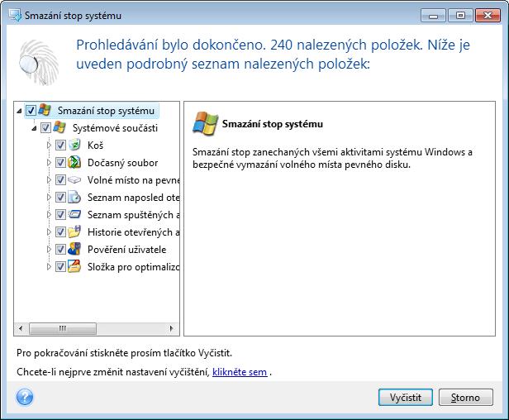Collapse the Systémové součásti node
The image size is (509, 420).
[x=34, y=128]
